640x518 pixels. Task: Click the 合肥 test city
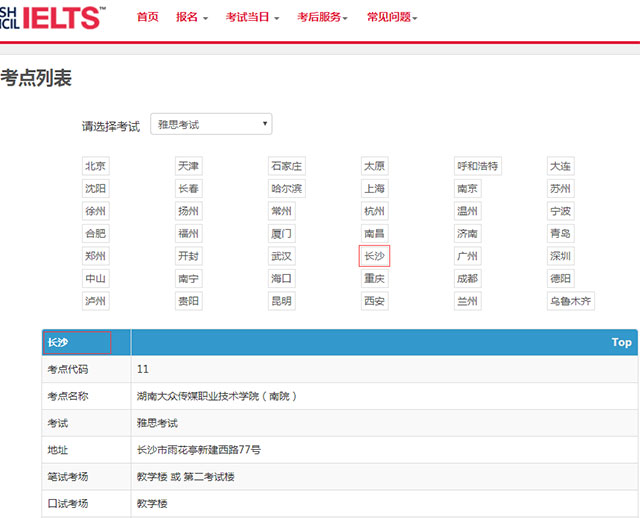[96, 233]
